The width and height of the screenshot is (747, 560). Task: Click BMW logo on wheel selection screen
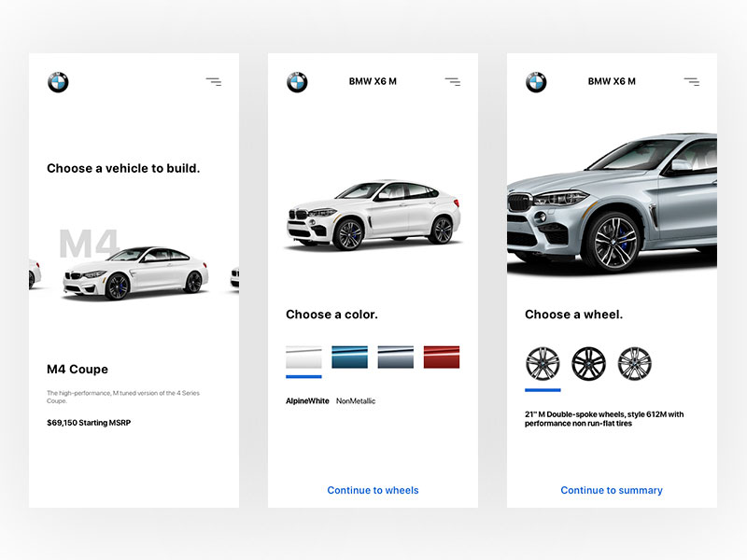click(536, 82)
